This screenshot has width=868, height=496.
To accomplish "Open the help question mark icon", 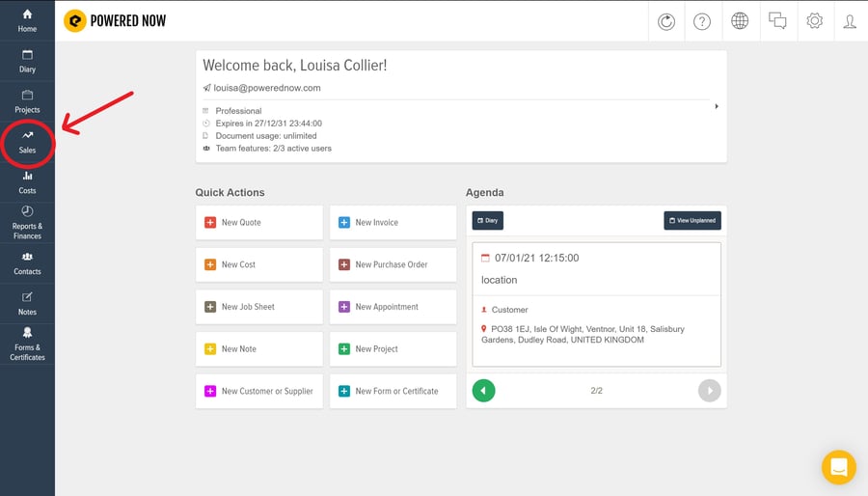I will click(703, 21).
